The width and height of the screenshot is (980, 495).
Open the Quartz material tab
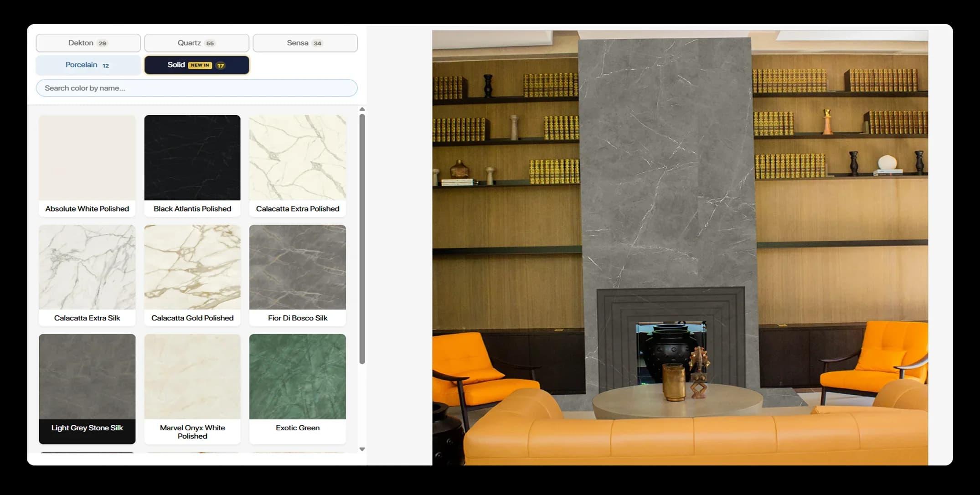196,43
